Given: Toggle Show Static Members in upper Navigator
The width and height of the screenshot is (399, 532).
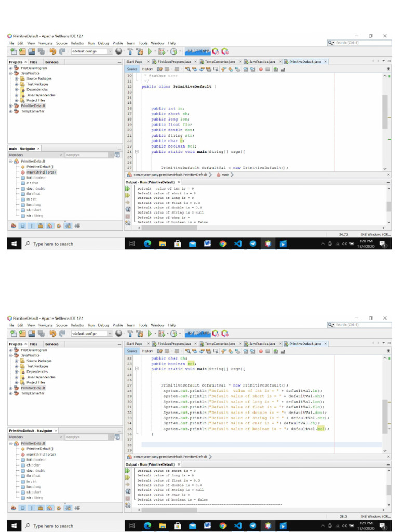Looking at the screenshot, I should coord(32,225).
